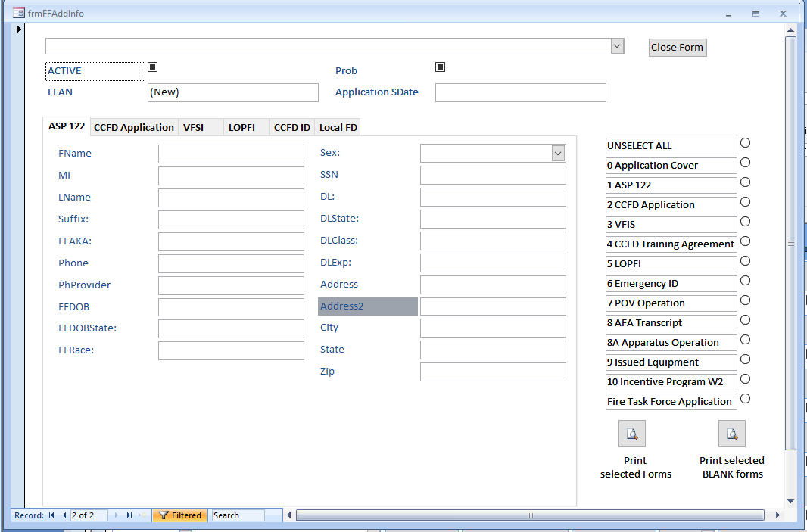Select the 7 POV Operation radio button
807x532 pixels.
click(x=745, y=300)
